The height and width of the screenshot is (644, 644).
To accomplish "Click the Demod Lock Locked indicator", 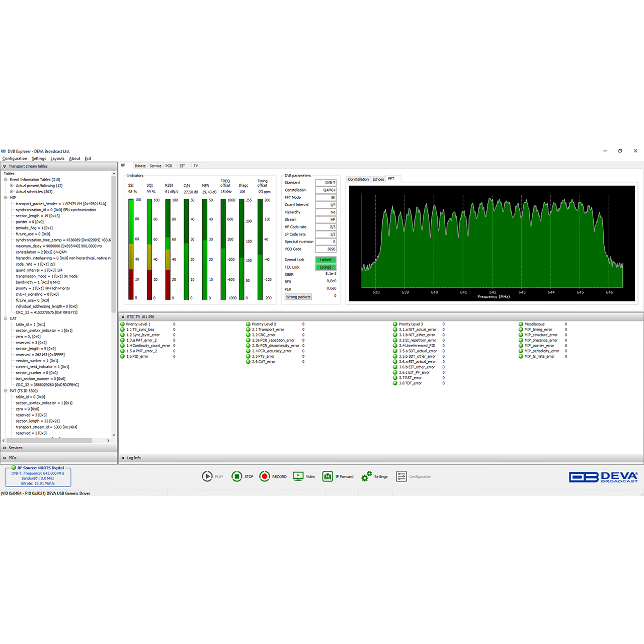I will [326, 260].
